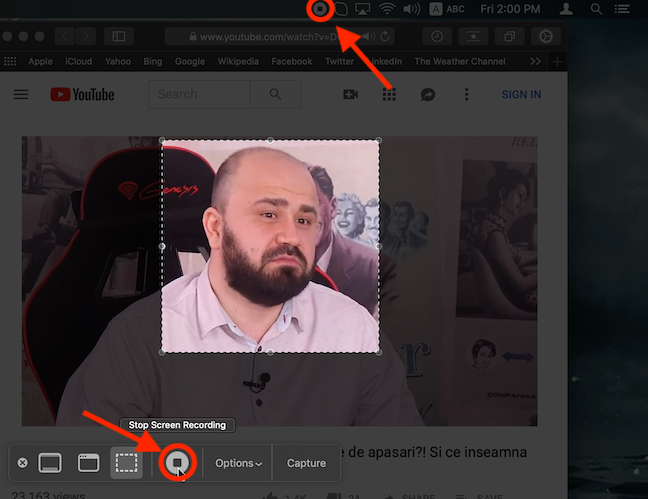
Task: Show favorites grid icon
Action: tap(10, 62)
